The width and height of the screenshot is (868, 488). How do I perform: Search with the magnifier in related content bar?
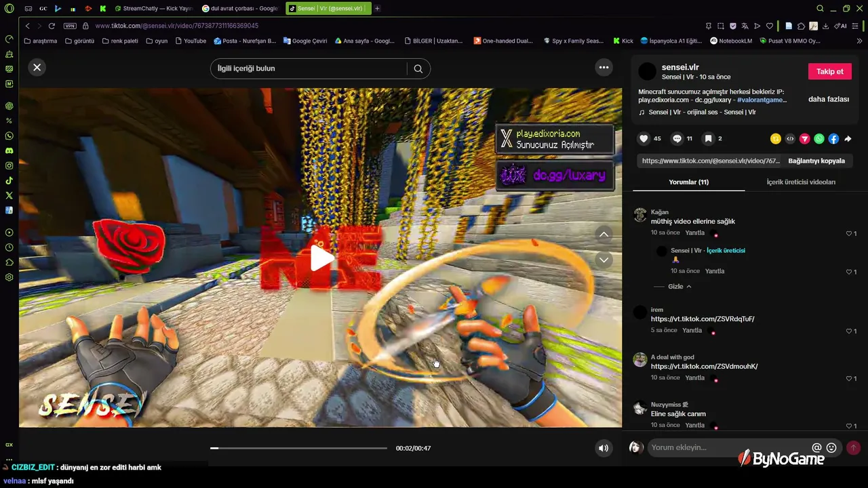pyautogui.click(x=418, y=68)
